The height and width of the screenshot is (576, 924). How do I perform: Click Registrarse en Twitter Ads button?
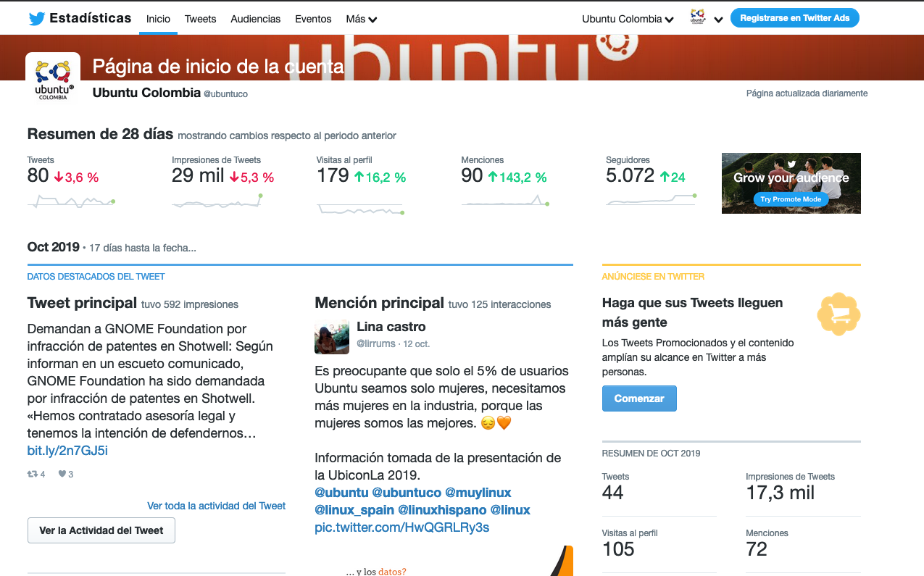click(x=794, y=18)
